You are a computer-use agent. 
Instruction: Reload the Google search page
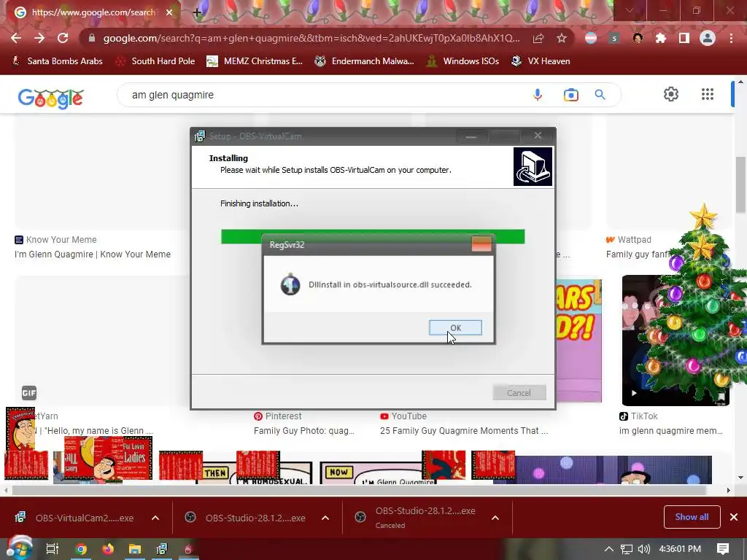point(63,38)
